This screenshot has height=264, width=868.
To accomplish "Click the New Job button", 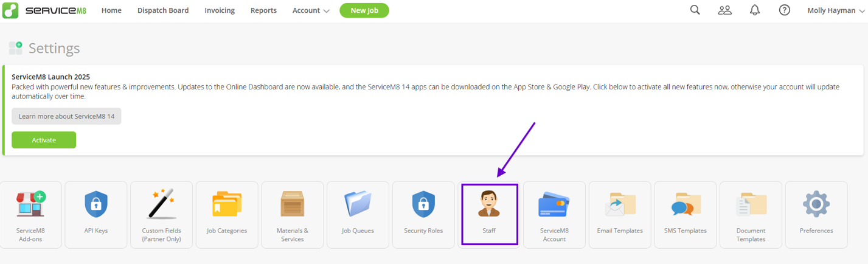I will point(364,10).
